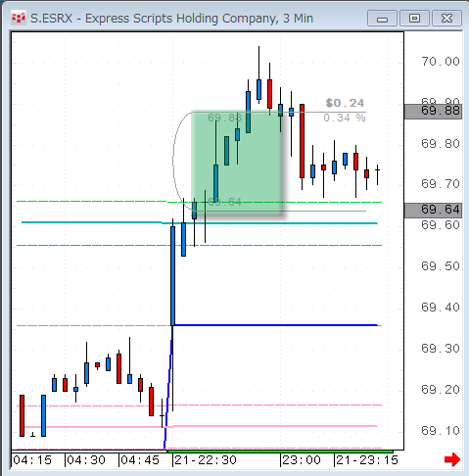The width and height of the screenshot is (469, 476).
Task: Click the 69.80 price axis label
Action: (441, 144)
